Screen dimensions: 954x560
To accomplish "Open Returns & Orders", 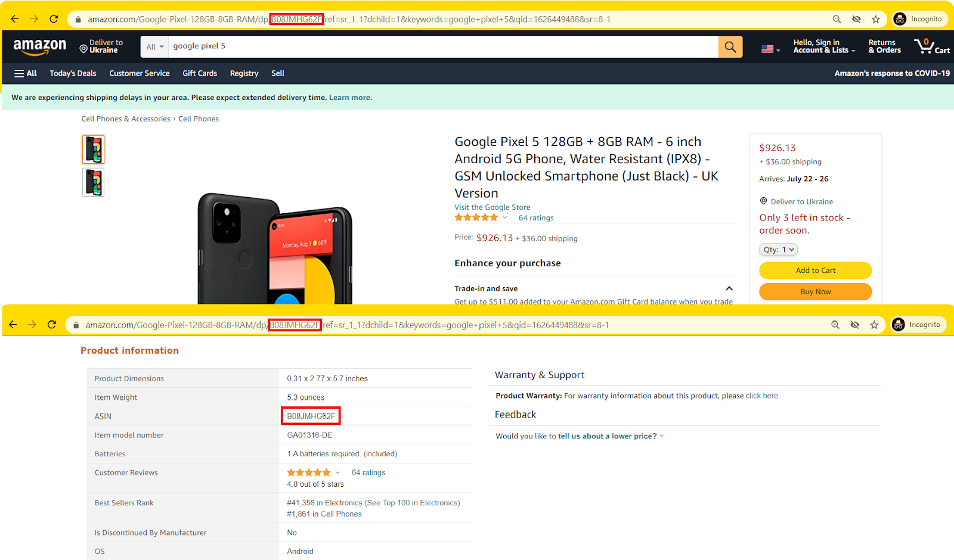I will 884,46.
